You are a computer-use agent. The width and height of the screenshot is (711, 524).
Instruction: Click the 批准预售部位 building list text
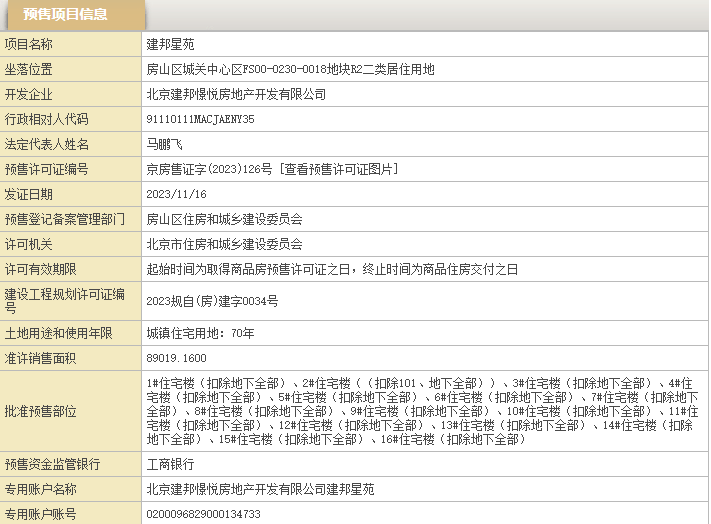(x=420, y=411)
